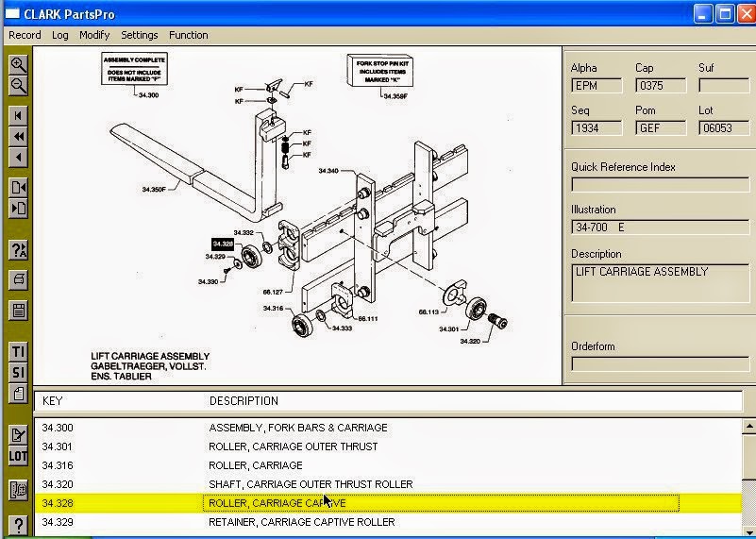Select row 34.320 SHAFT, CARRIAGE OUTER THRUST ROLLER
756x539 pixels.
[x=388, y=484]
